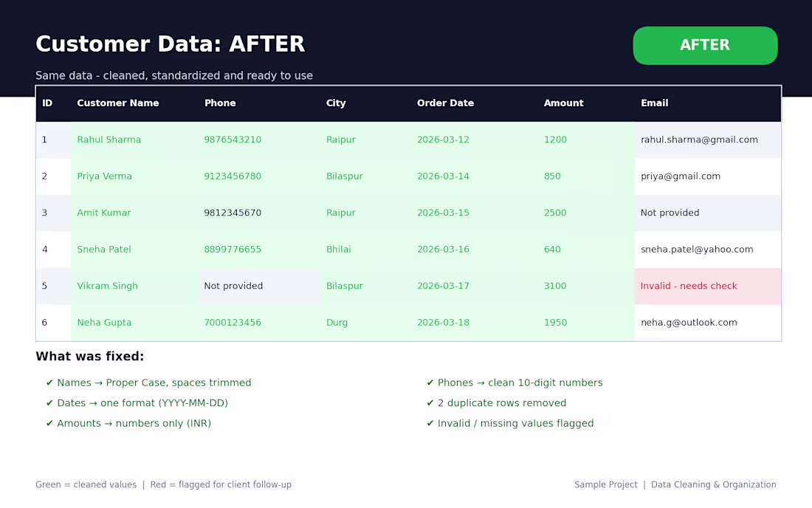
Task: Select phone number 9123456780
Action: (233, 176)
